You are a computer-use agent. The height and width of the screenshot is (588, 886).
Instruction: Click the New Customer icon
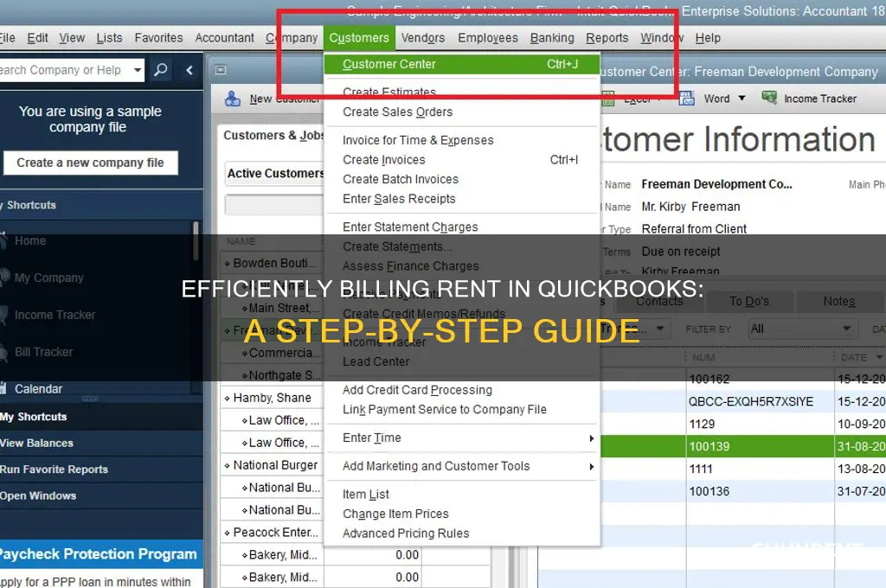coord(232,99)
